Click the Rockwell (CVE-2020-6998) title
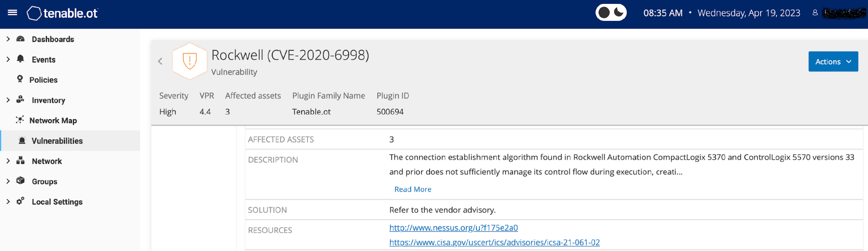 (290, 55)
